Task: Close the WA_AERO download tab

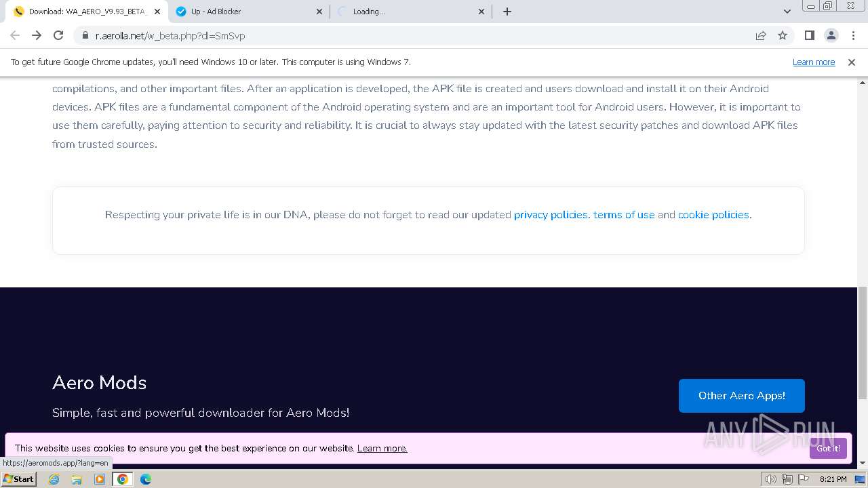Action: [157, 12]
